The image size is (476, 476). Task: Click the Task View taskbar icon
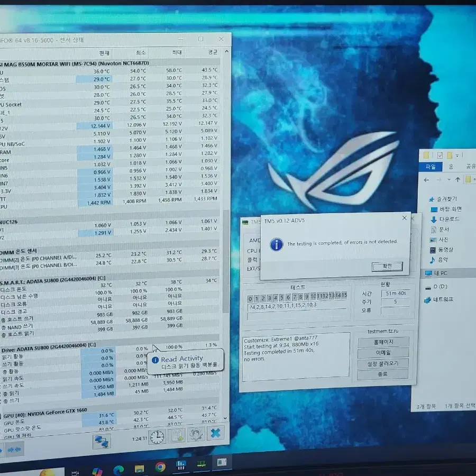click(75, 473)
